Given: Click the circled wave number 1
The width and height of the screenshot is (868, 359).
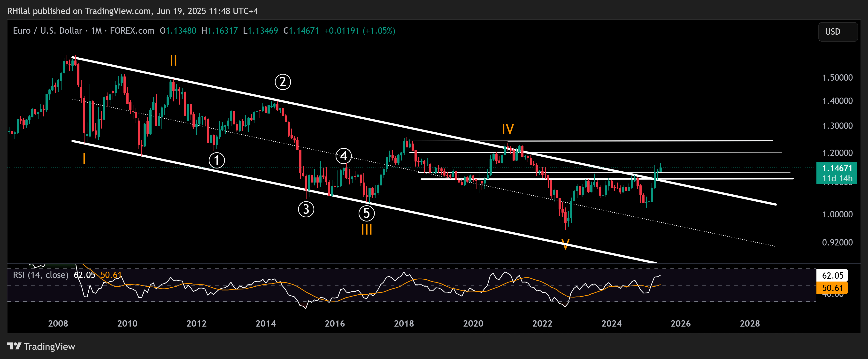Looking at the screenshot, I should [217, 160].
